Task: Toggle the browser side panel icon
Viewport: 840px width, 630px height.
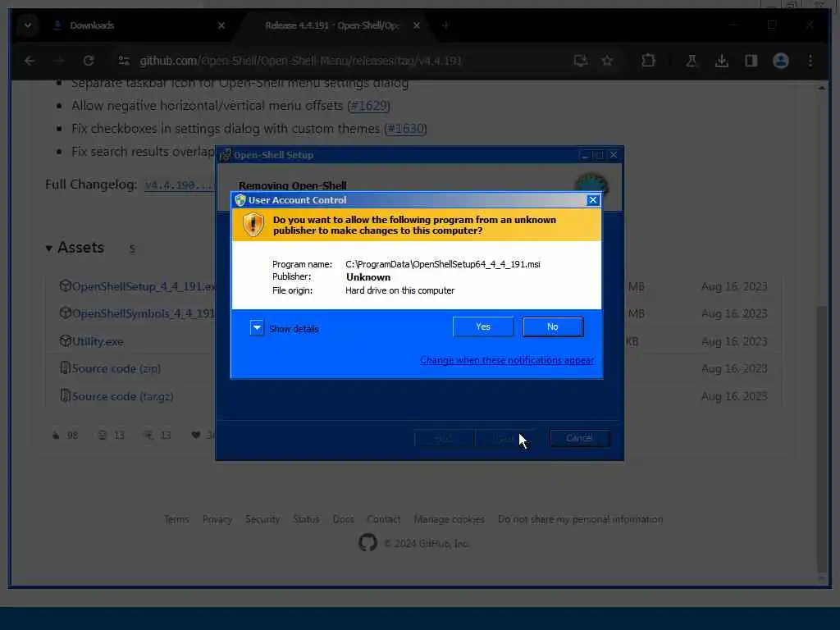Action: (751, 61)
